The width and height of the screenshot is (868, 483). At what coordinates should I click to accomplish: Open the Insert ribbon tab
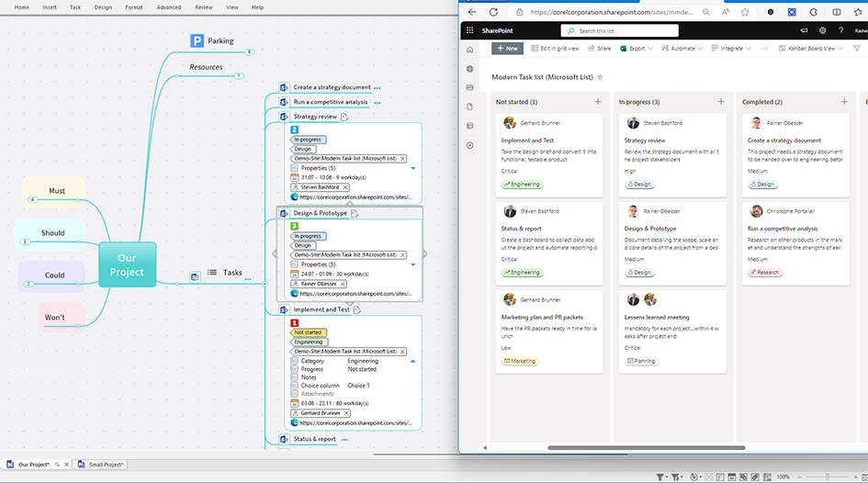point(50,7)
